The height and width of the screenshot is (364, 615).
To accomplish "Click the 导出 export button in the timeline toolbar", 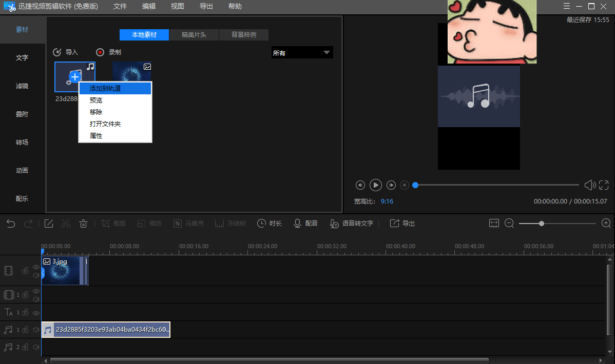I will point(402,224).
